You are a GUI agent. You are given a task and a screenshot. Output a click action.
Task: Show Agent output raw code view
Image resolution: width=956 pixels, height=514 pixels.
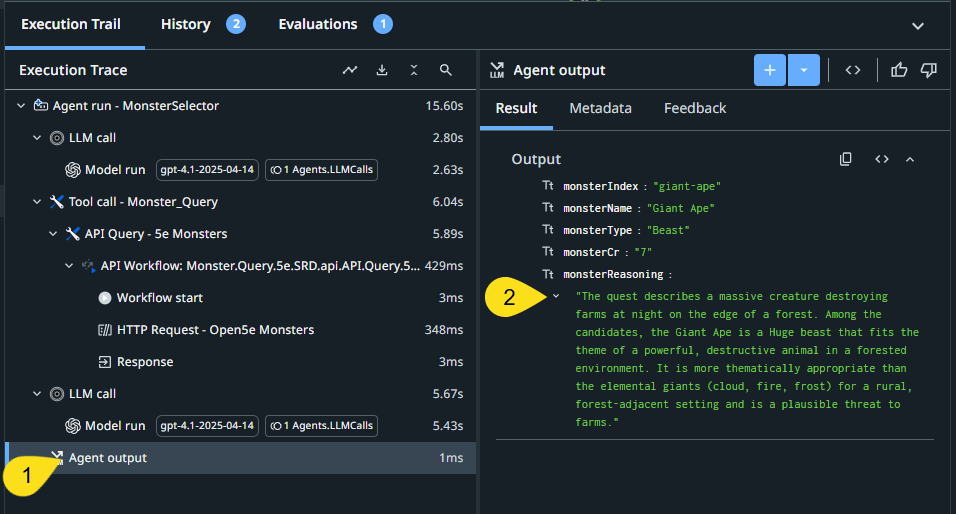coord(852,70)
